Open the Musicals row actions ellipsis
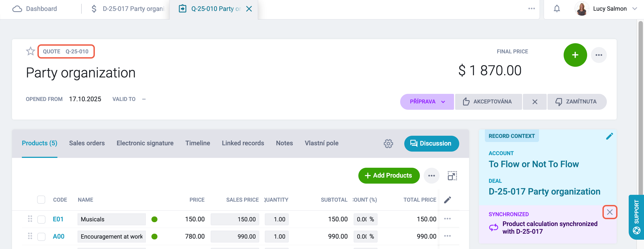 (447, 219)
